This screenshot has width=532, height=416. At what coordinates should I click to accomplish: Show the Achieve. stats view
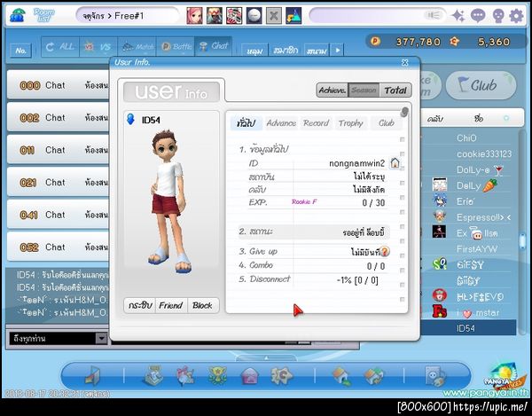pyautogui.click(x=332, y=90)
